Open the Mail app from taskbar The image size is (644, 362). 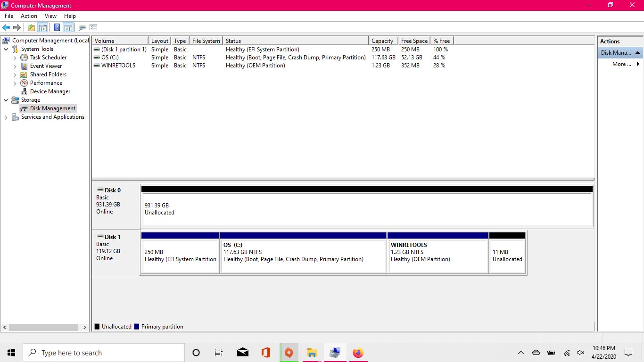(x=243, y=353)
